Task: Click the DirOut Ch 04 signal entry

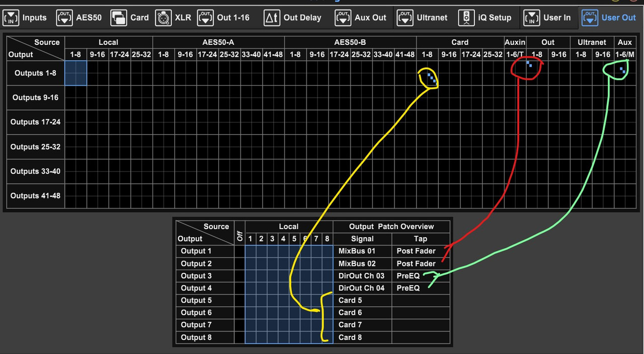Action: 362,288
